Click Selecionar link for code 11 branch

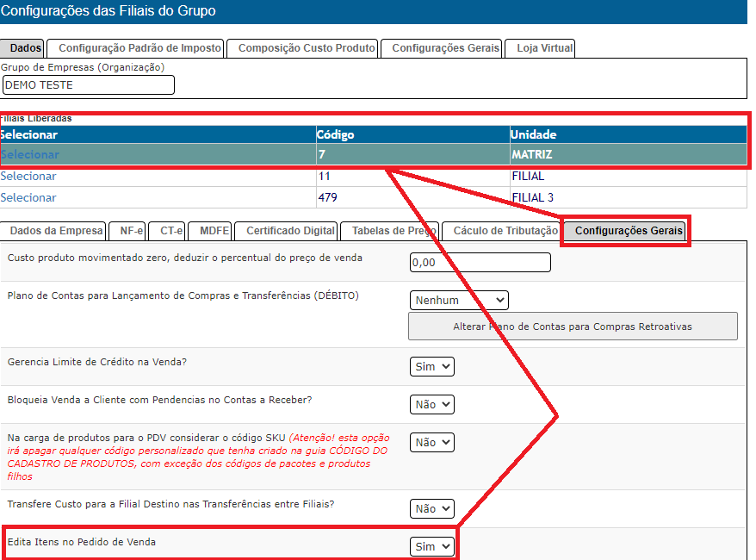(x=28, y=177)
